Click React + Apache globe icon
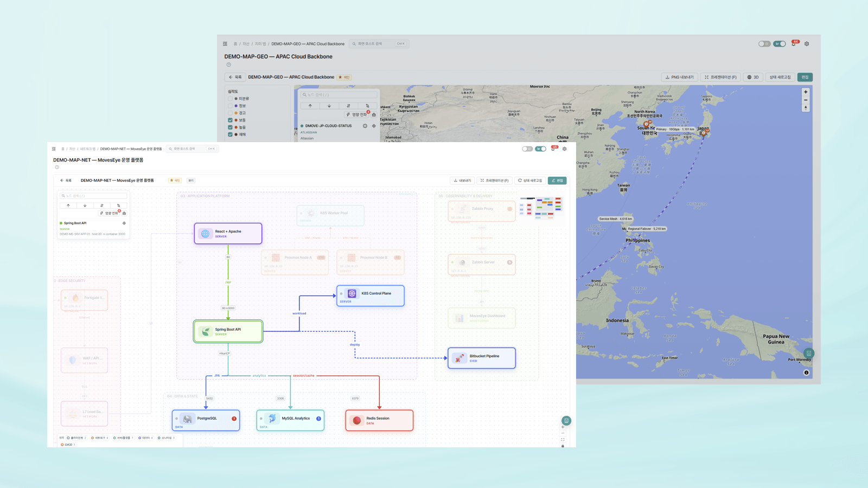The height and width of the screenshot is (488, 868). (x=205, y=234)
